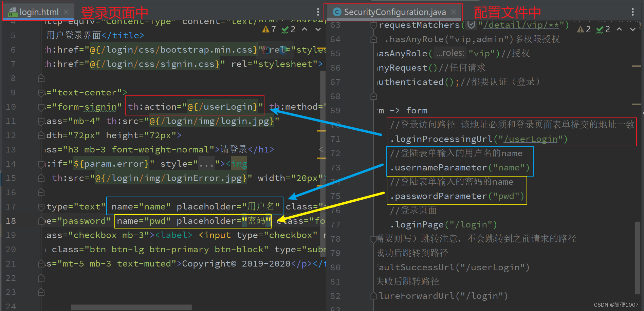The width and height of the screenshot is (644, 311).
Task: Go to next highlighted problem in login.html
Action: [318, 30]
